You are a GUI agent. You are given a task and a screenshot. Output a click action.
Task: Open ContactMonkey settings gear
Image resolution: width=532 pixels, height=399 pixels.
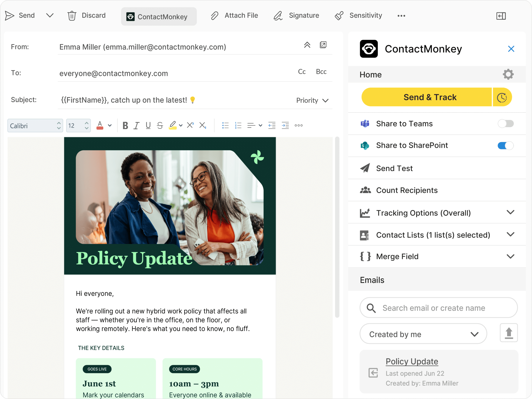click(x=508, y=74)
